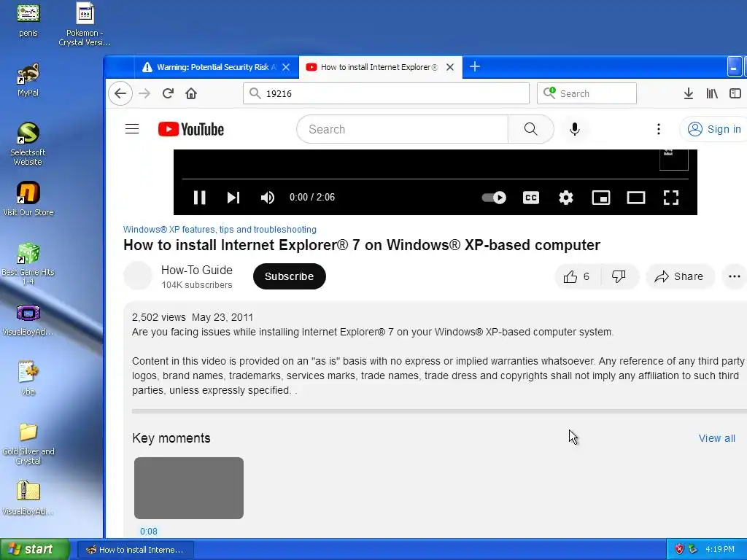Open the browser downloads arrow icon
Image resolution: width=747 pixels, height=560 pixels.
[x=688, y=93]
